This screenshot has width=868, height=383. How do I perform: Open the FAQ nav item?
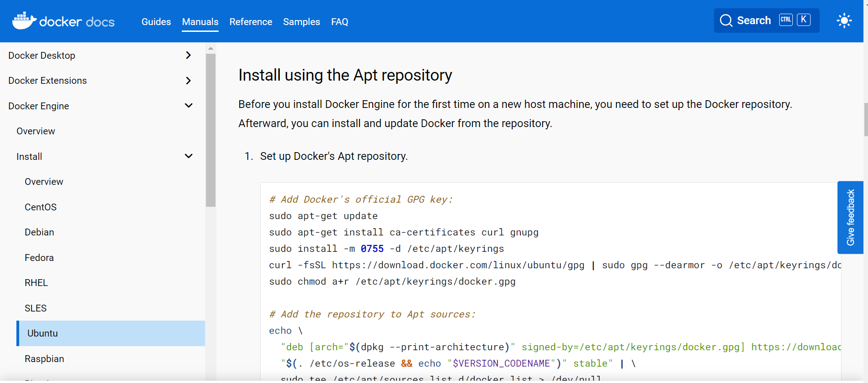[x=339, y=22]
